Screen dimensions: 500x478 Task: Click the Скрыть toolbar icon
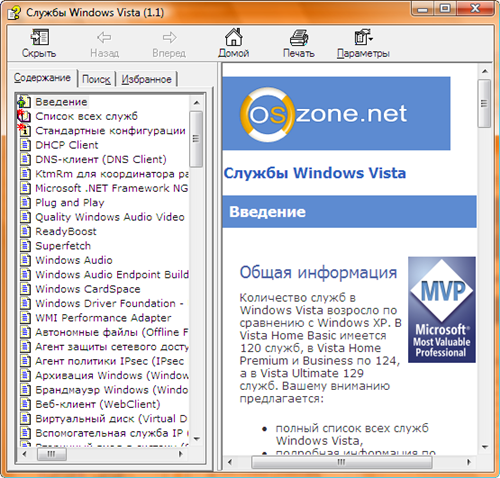[x=39, y=37]
